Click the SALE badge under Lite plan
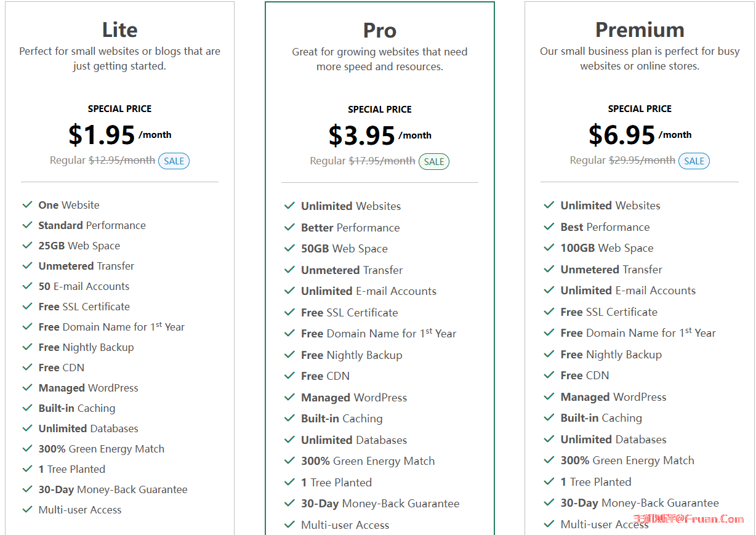Image resolution: width=756 pixels, height=535 pixels. tap(174, 161)
